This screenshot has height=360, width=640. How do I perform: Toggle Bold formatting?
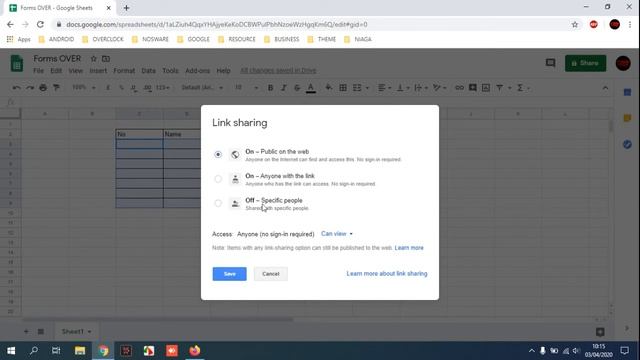pyautogui.click(x=270, y=88)
